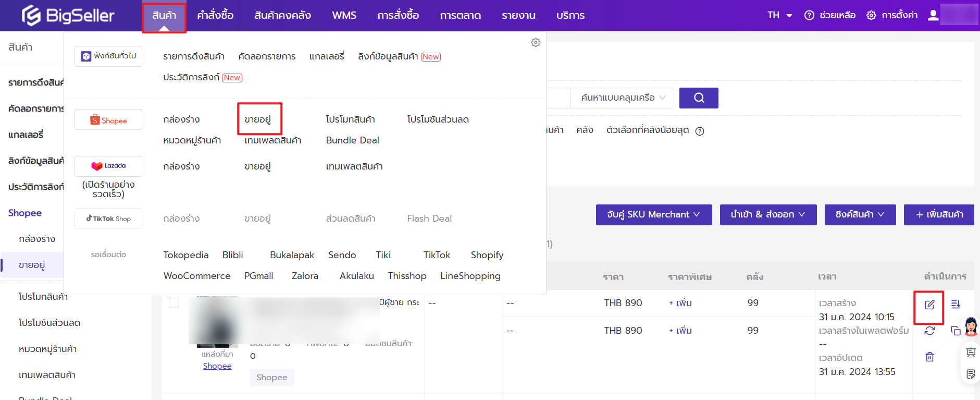This screenshot has height=400, width=980.
Task: Click the copy product icon
Action: pyautogui.click(x=956, y=331)
